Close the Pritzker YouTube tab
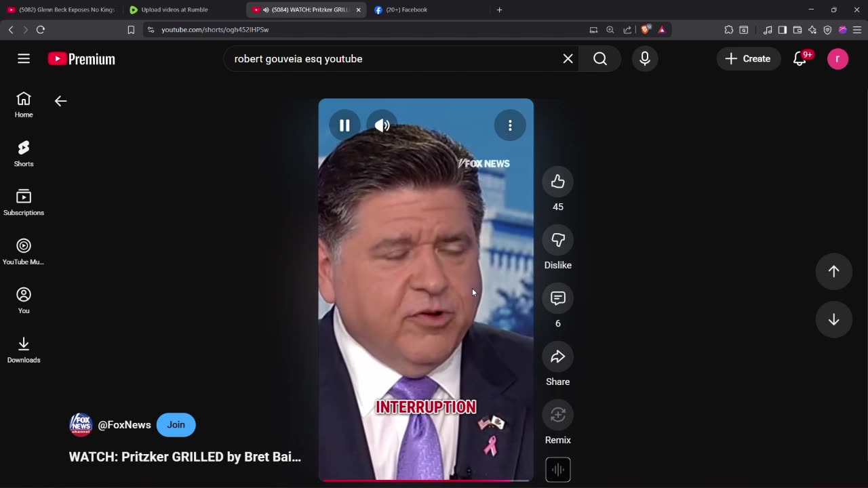 (x=358, y=9)
